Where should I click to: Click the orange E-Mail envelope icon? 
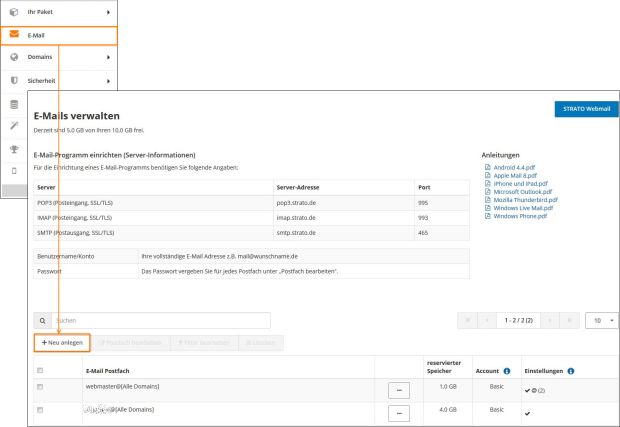click(14, 34)
